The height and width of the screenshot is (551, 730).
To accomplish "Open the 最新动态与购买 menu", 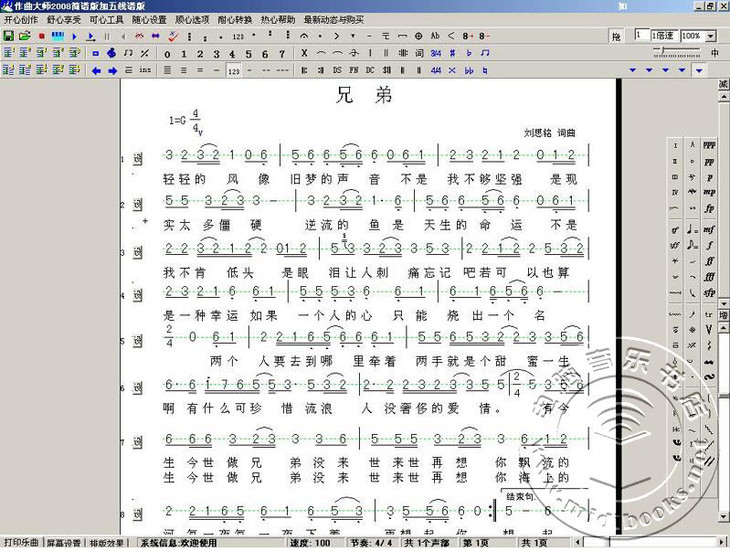I will pos(334,20).
